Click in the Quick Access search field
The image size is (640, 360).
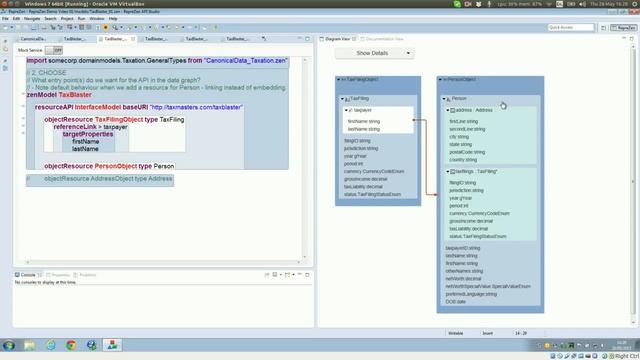click(x=571, y=27)
